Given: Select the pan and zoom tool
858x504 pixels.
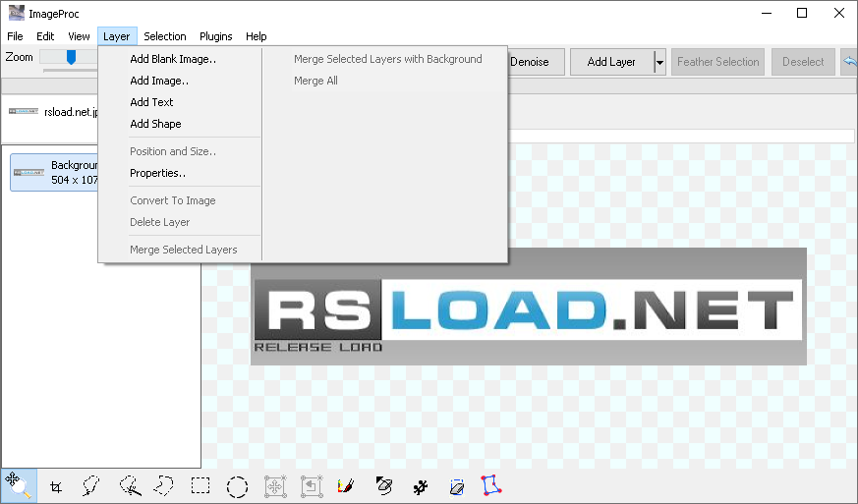Looking at the screenshot, I should (19, 485).
